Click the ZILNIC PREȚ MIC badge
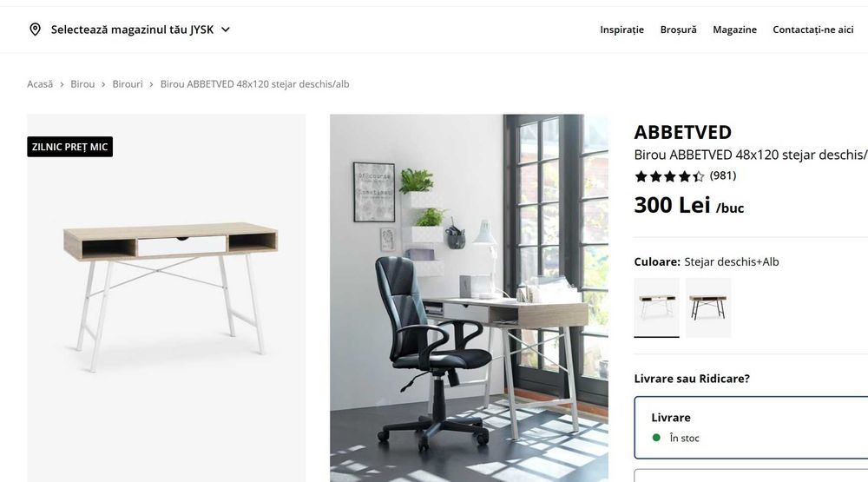 69,147
